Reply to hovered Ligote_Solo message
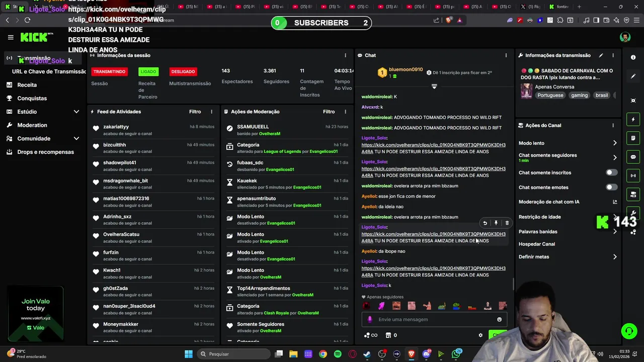This screenshot has width=644, height=362. [x=485, y=223]
